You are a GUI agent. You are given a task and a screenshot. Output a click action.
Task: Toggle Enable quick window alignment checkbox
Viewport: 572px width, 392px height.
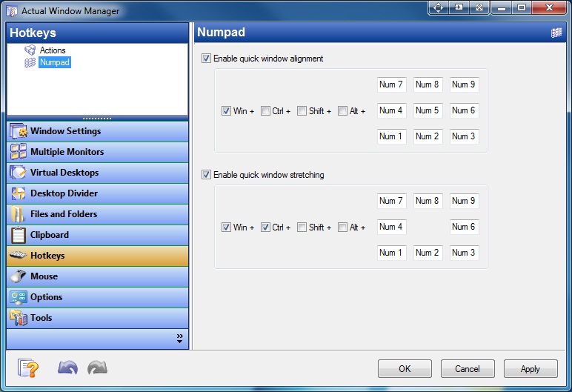[x=206, y=59]
